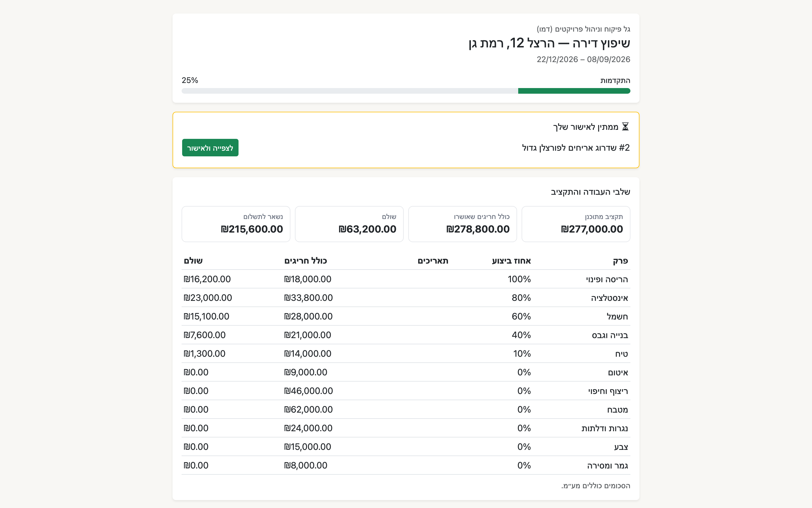Screen dimensions: 812x508
Task: Click the פרק column header
Action: click(620, 261)
